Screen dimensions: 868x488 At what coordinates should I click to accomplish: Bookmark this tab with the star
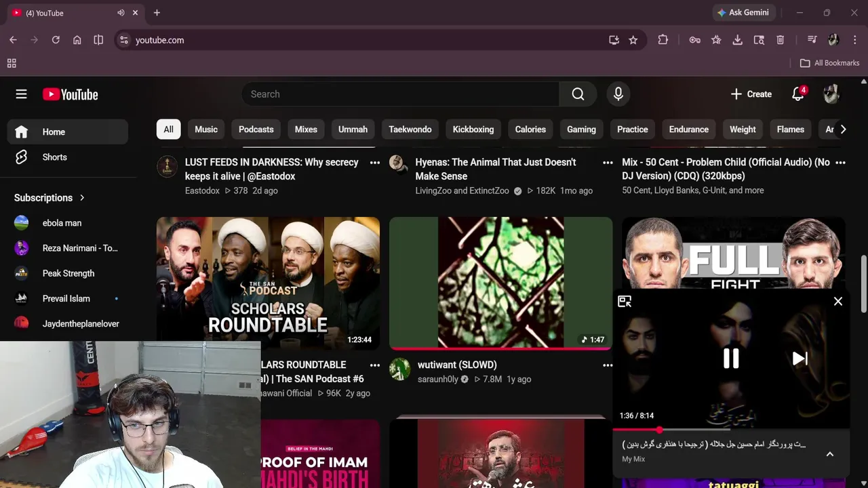coord(633,40)
